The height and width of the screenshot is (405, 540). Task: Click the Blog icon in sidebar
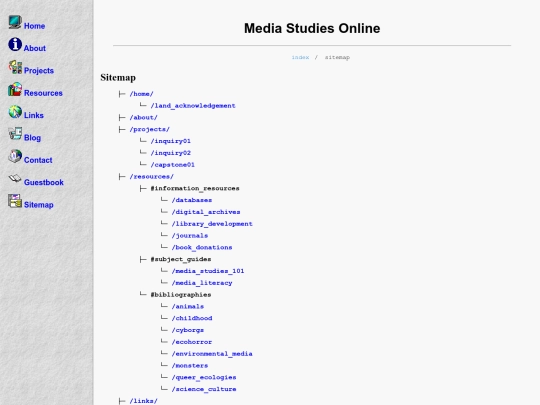pos(15,134)
